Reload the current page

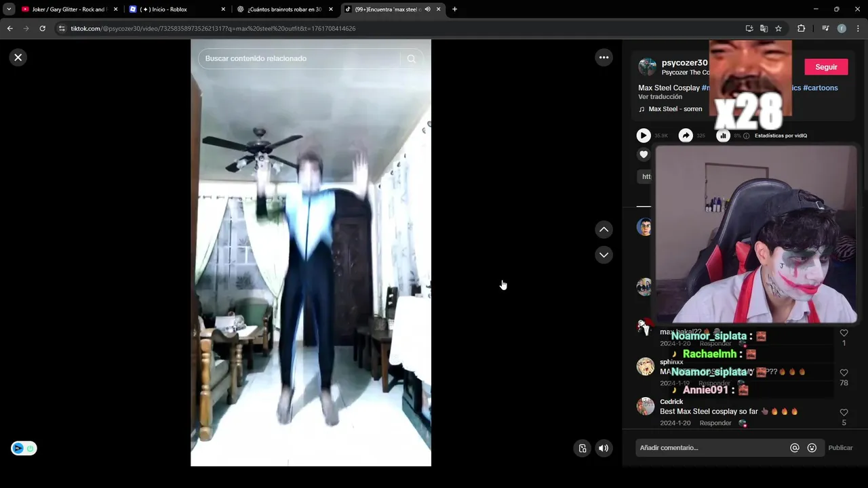coord(42,28)
